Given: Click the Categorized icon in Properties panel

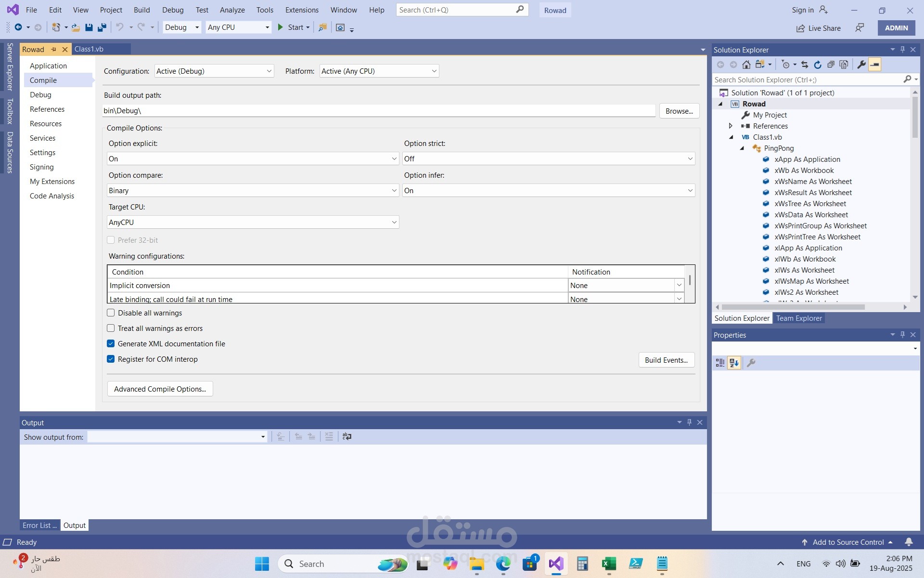Looking at the screenshot, I should point(720,363).
